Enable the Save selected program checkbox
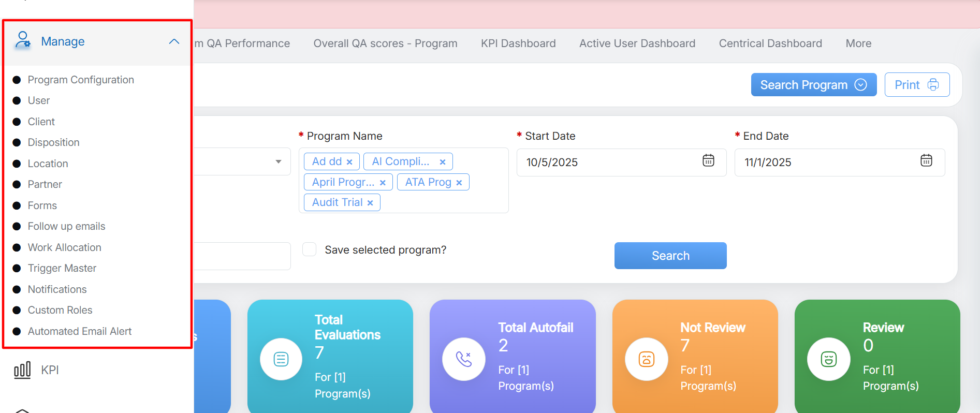This screenshot has height=413, width=980. (310, 249)
